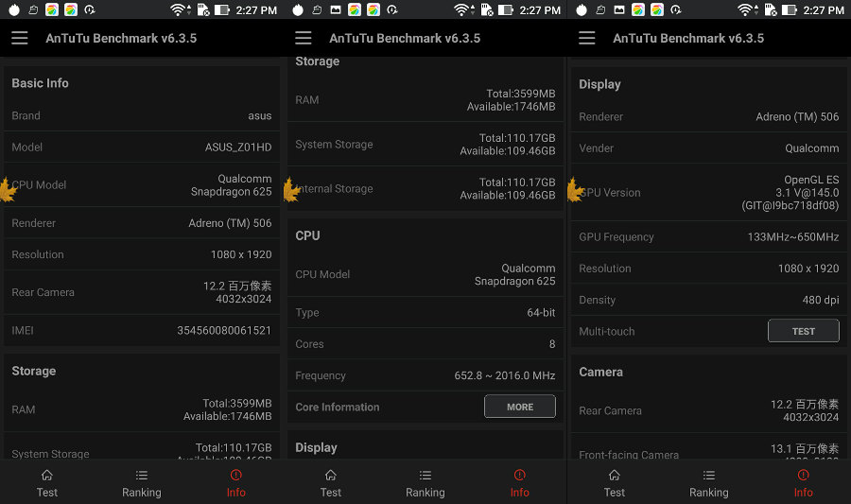
Task: Tap the picture notification icon above the CPU section screen
Action: pos(336,9)
